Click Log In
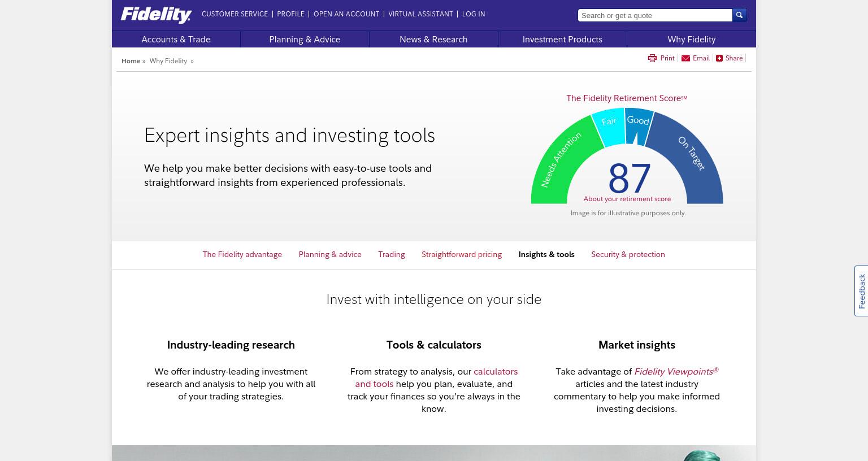The height and width of the screenshot is (461, 868). click(474, 14)
